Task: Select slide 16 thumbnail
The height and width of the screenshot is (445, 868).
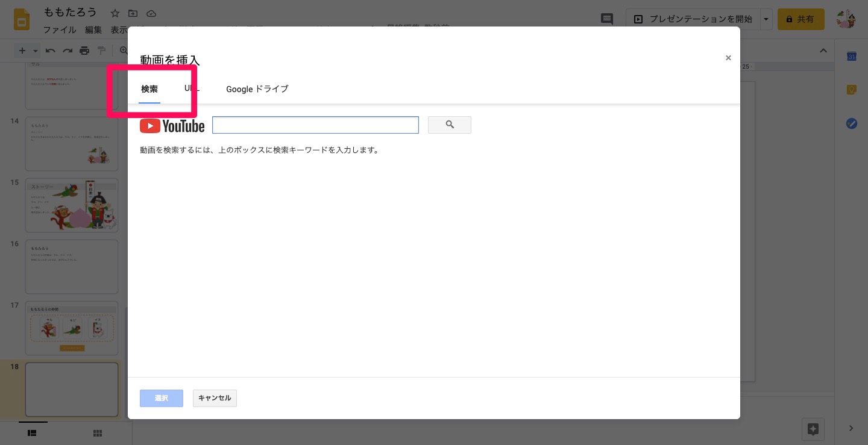Action: click(x=72, y=267)
